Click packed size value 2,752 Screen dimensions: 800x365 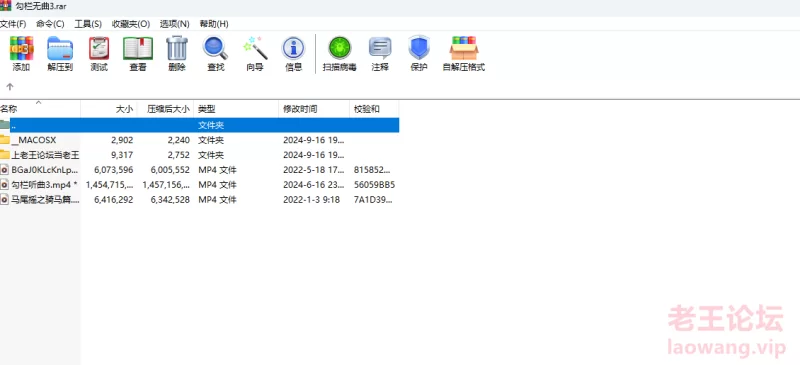tap(179, 155)
